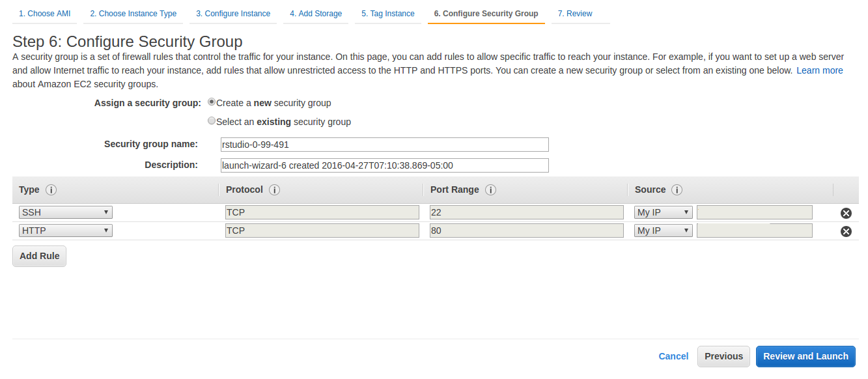
Task: Choose Select an existing security group option
Action: [x=212, y=121]
